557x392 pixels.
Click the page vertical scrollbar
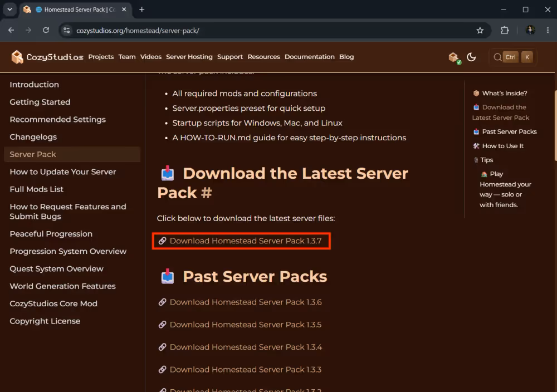coord(555,125)
